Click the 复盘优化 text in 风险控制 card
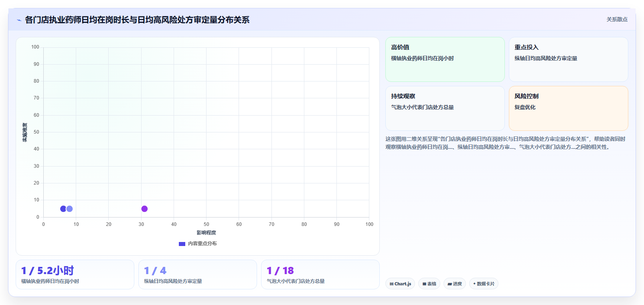The width and height of the screenshot is (644, 305). coord(525,107)
